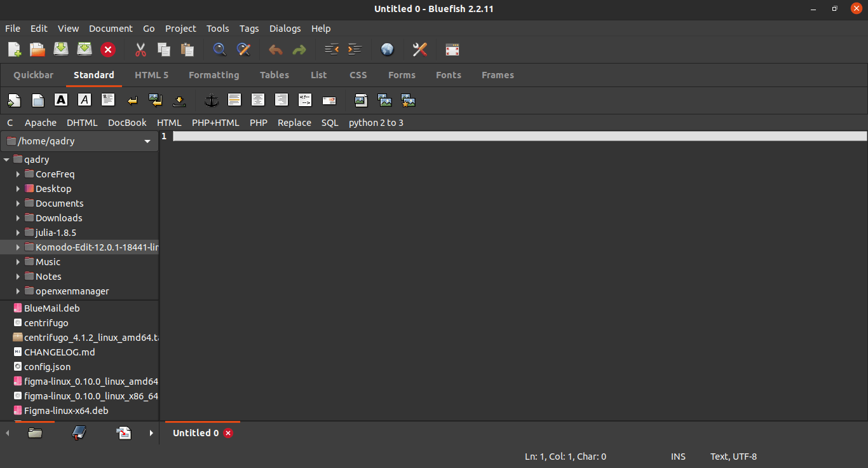Open the /home/qadry path dropdown
This screenshot has height=468, width=868.
pos(79,141)
